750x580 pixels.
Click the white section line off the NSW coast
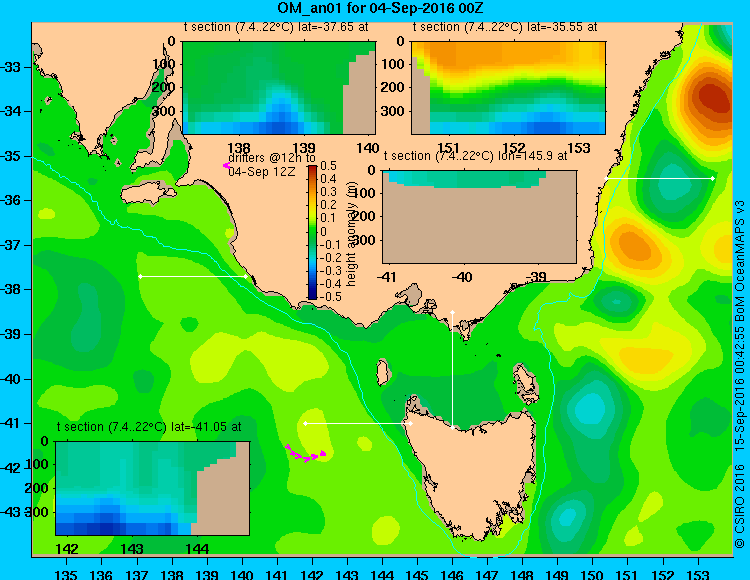coord(660,178)
